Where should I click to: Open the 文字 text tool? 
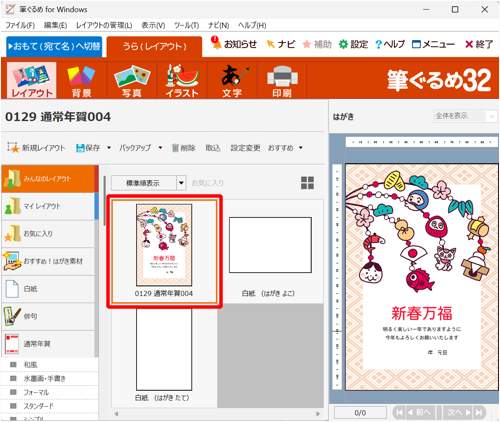point(232,80)
